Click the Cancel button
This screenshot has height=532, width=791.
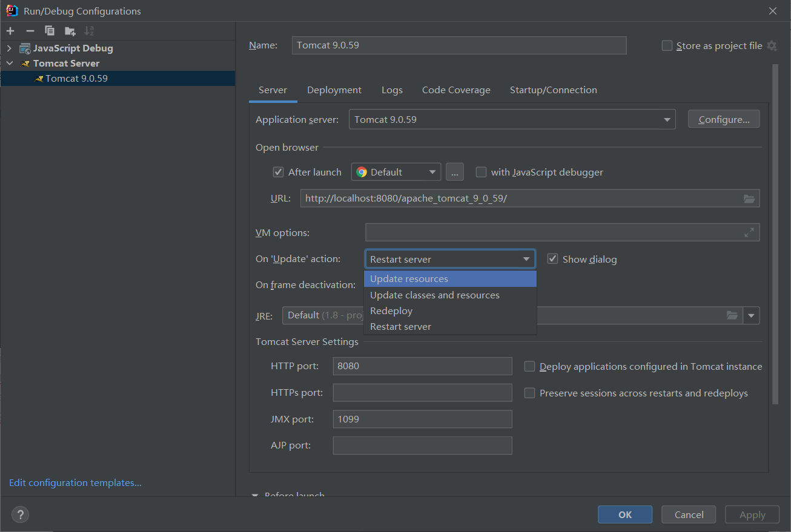(x=689, y=514)
